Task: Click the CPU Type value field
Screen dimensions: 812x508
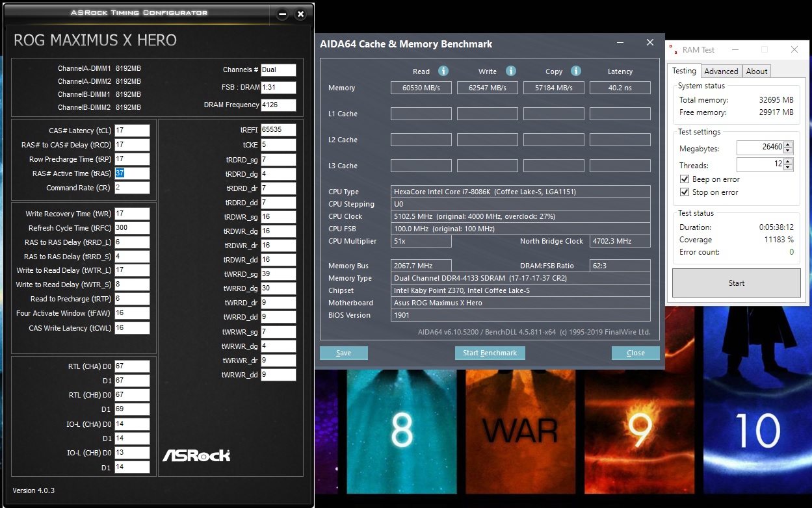Action: pyautogui.click(x=521, y=192)
